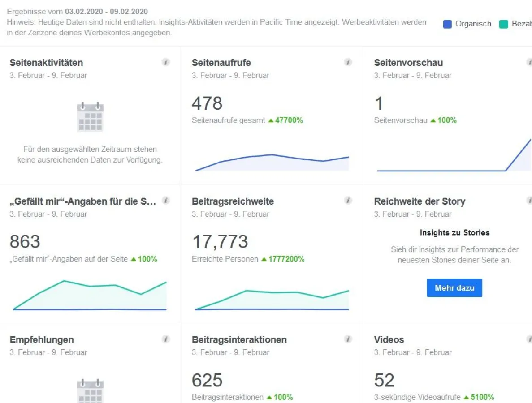Select the Seitenaufrufe card title

point(221,63)
